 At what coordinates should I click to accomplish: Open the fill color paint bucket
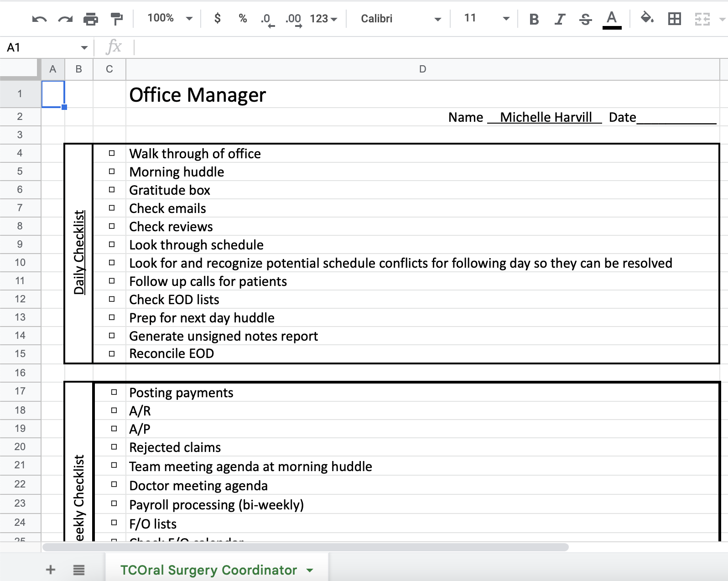pyautogui.click(x=647, y=18)
